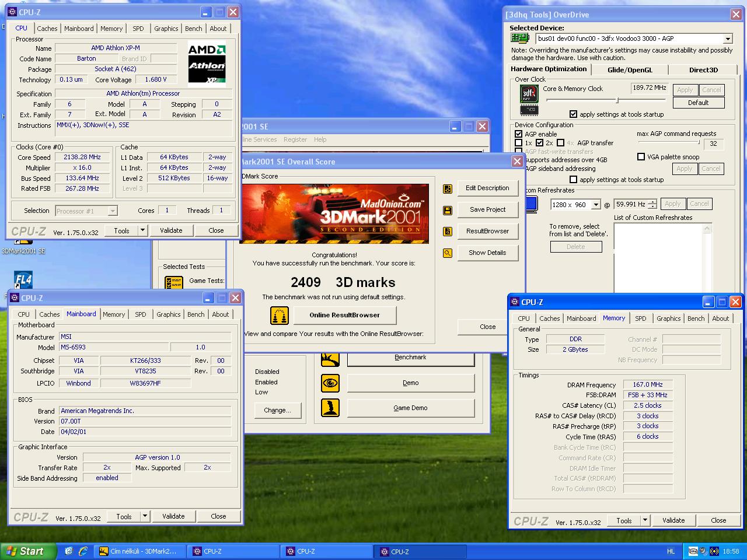Viewport: 747px width, 560px height.
Task: Click the Demo eye icon in 3DMark
Action: (x=330, y=383)
